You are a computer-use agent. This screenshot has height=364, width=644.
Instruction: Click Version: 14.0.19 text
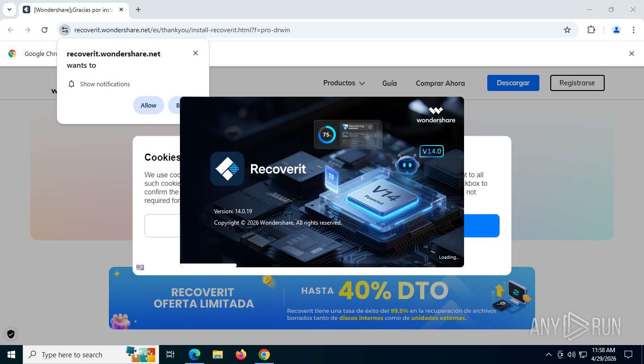(233, 211)
